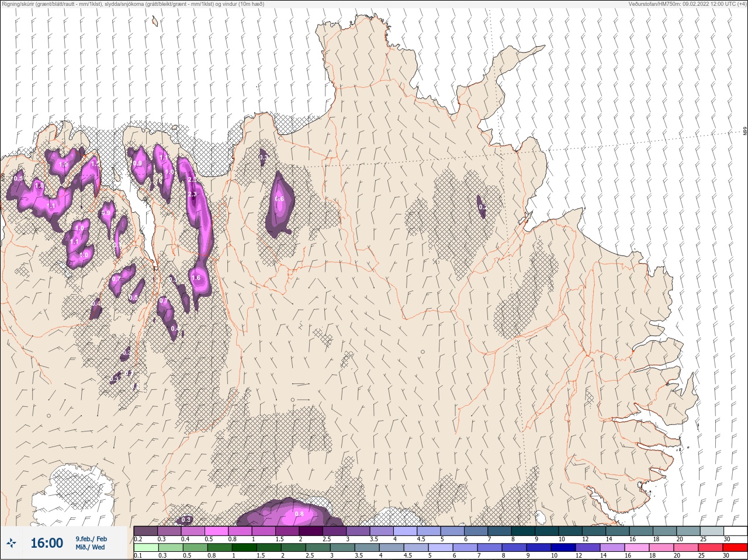Click the '9.feb./ Feb' date text
This screenshot has width=748, height=560.
[x=91, y=539]
